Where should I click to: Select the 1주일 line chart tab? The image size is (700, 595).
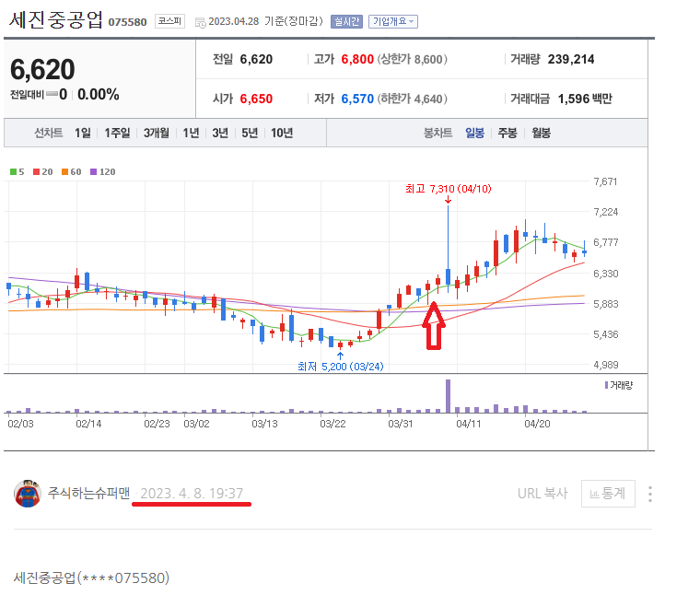[117, 133]
